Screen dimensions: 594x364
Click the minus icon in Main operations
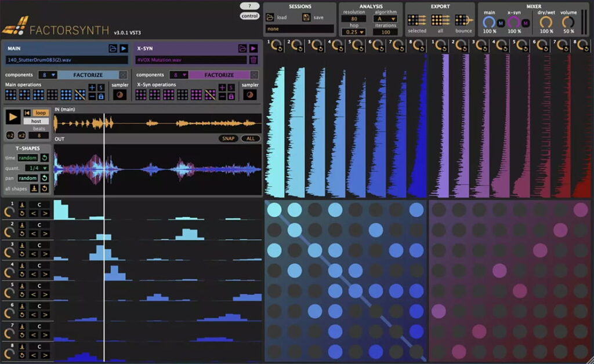pos(92,96)
